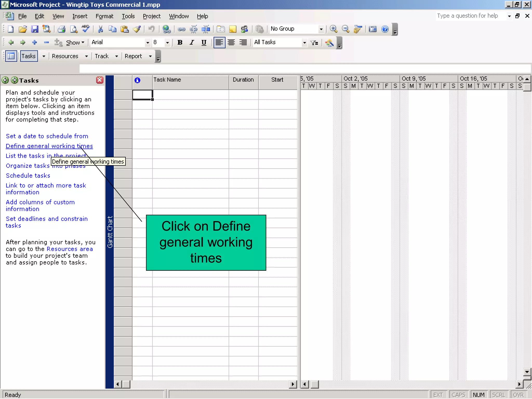Run the Spelling check icon

pyautogui.click(x=86, y=29)
